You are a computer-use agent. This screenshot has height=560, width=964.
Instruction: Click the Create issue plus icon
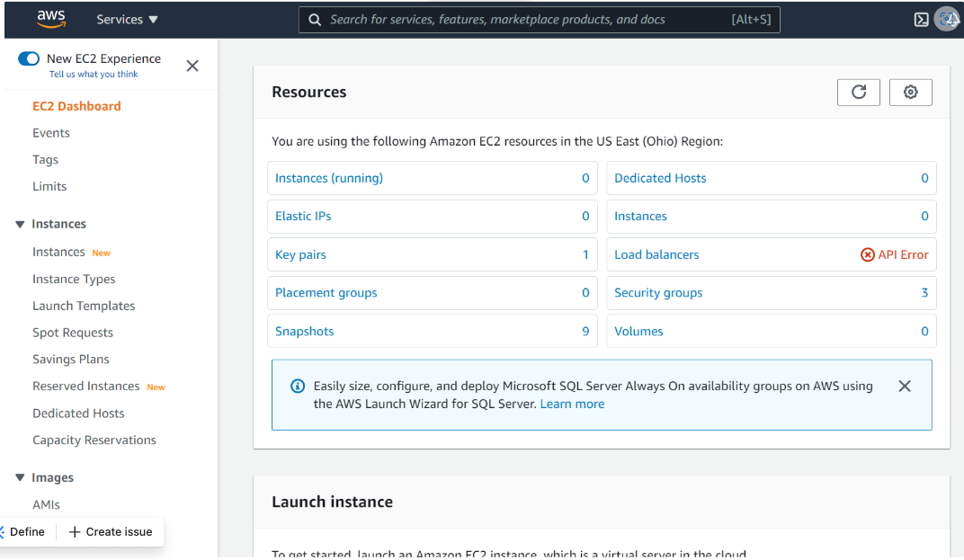[75, 532]
